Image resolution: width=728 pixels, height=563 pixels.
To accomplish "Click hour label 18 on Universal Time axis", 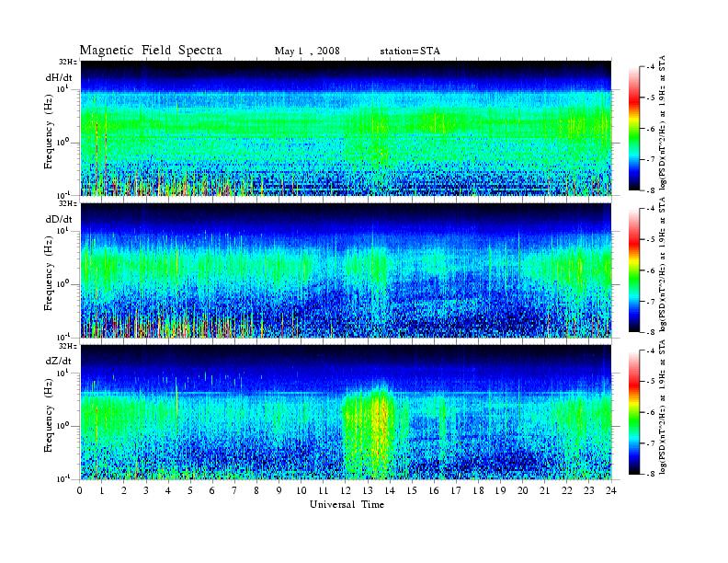I will coord(478,490).
